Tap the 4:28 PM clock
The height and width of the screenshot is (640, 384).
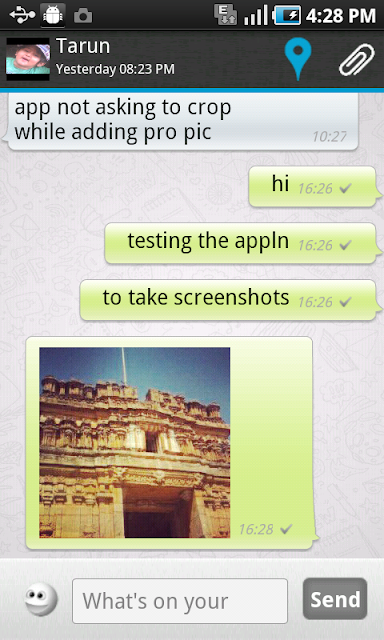[341, 16]
